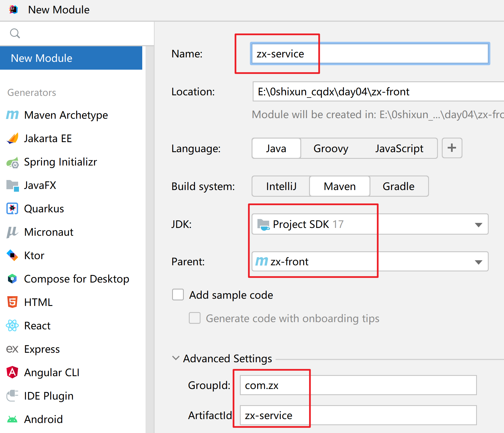Collapse the Advanced Settings section

176,358
